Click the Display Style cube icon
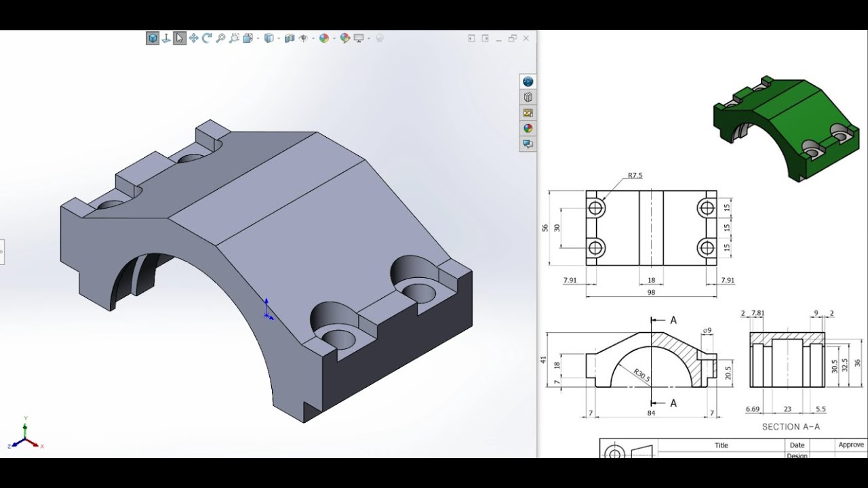868x488 pixels. pos(269,38)
